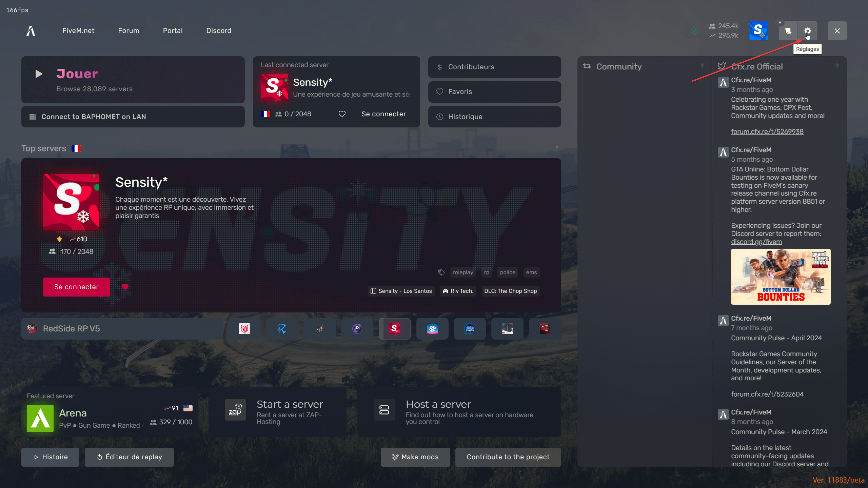Image resolution: width=868 pixels, height=488 pixels.
Task: Select the blue swirl server icon
Action: [432, 329]
